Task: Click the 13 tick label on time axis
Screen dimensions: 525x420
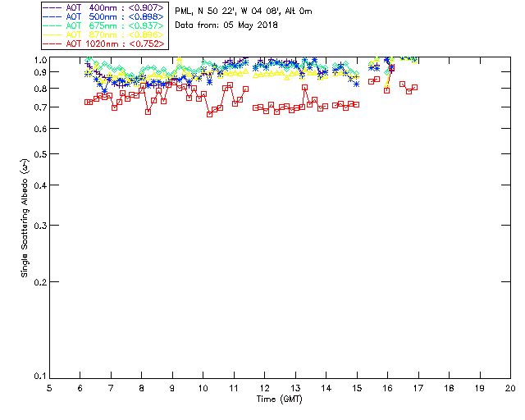Action: [295, 388]
